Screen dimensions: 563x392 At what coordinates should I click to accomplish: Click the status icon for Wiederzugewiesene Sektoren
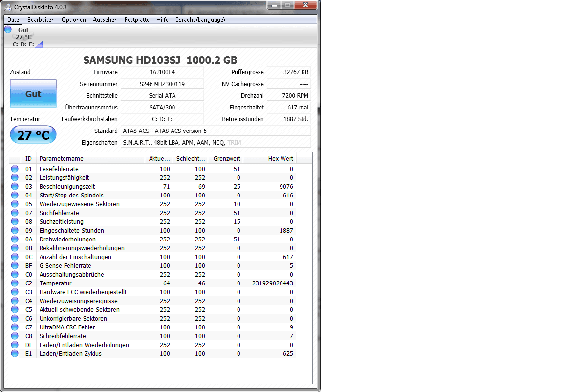(15, 204)
